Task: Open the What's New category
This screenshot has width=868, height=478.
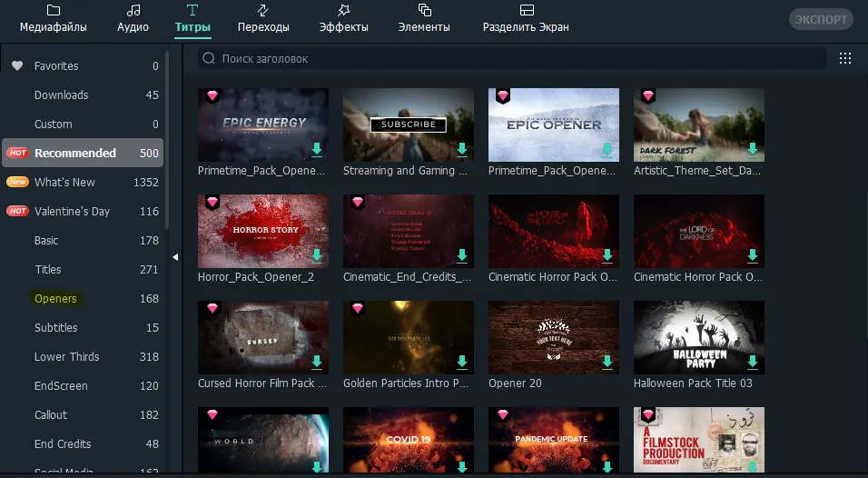Action: click(83, 183)
